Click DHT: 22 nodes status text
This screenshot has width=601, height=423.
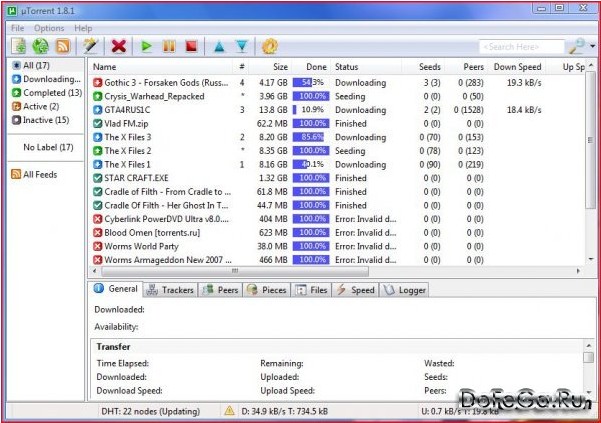[x=150, y=412]
